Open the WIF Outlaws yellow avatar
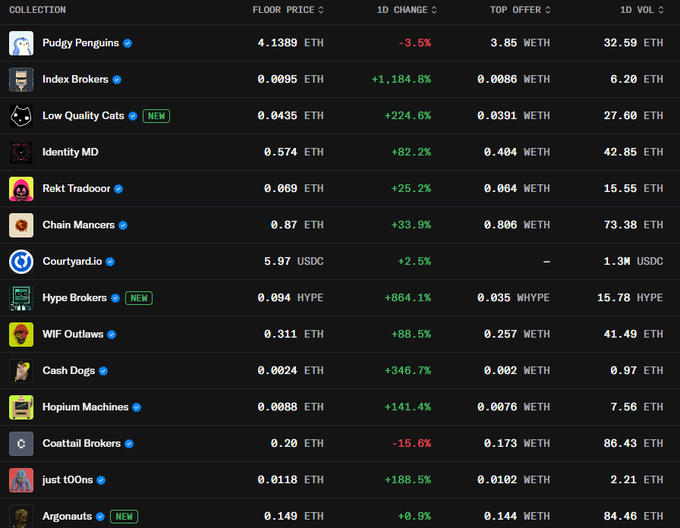Screen dimensions: 680x528 (21, 334)
